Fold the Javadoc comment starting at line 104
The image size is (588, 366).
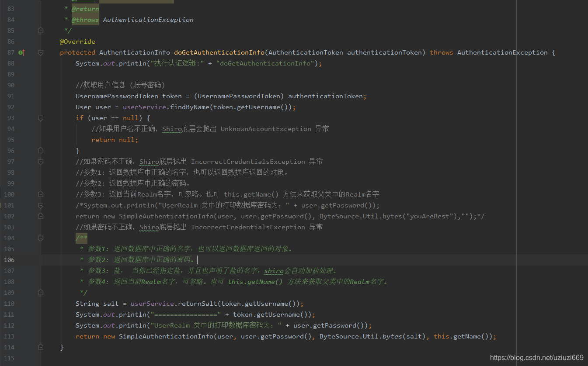[41, 238]
